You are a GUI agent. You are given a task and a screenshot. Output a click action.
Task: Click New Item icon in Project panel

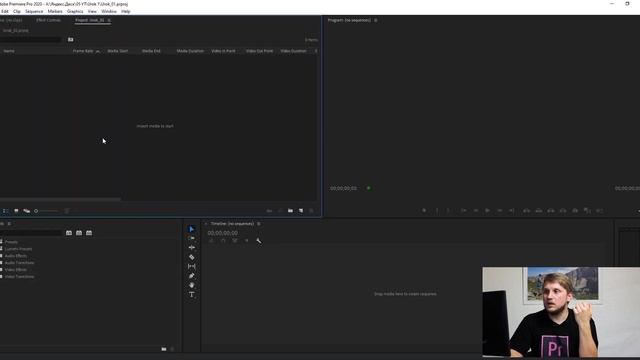[x=301, y=211]
